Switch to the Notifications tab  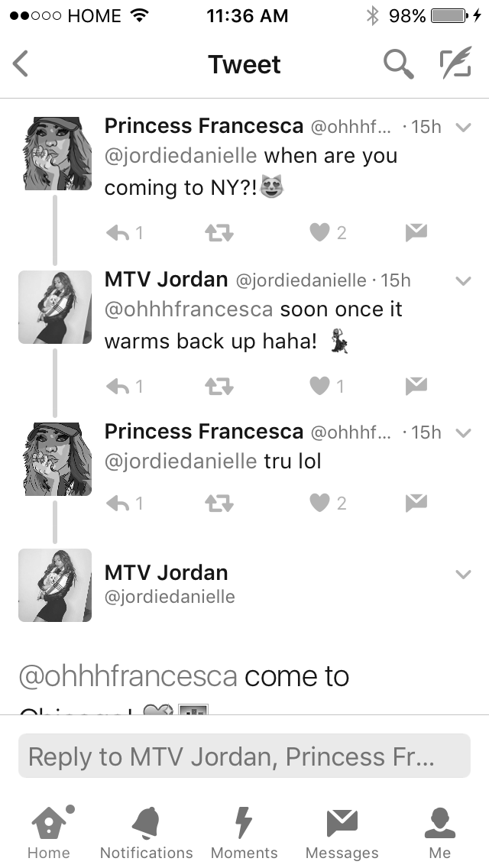coord(146,833)
